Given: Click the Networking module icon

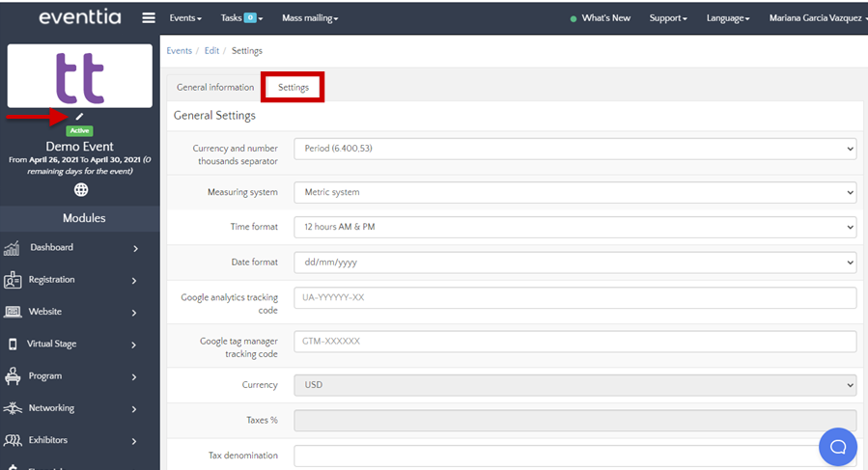Looking at the screenshot, I should (13, 408).
